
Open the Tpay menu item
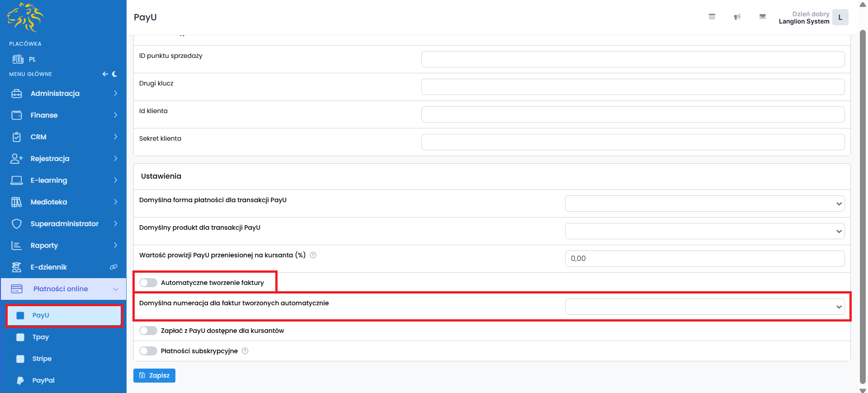41,337
